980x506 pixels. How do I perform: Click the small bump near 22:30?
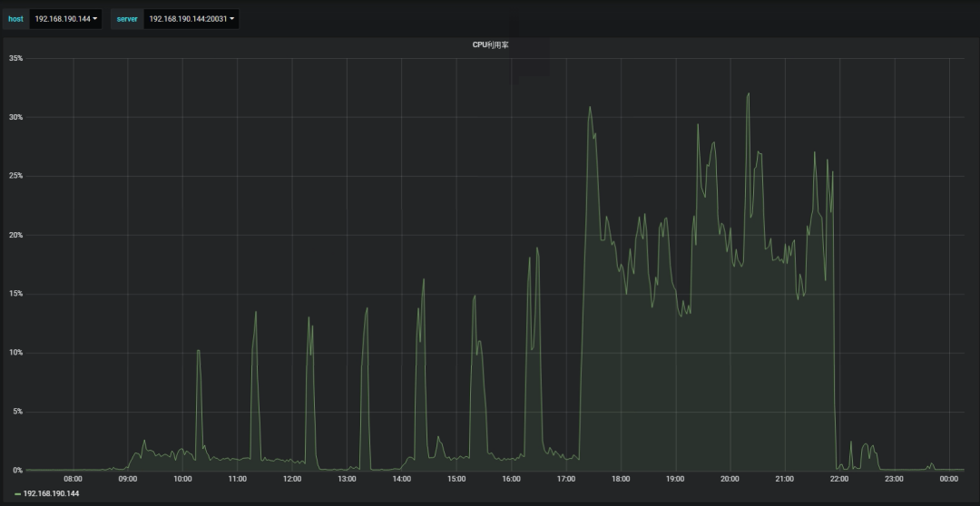[x=866, y=445]
